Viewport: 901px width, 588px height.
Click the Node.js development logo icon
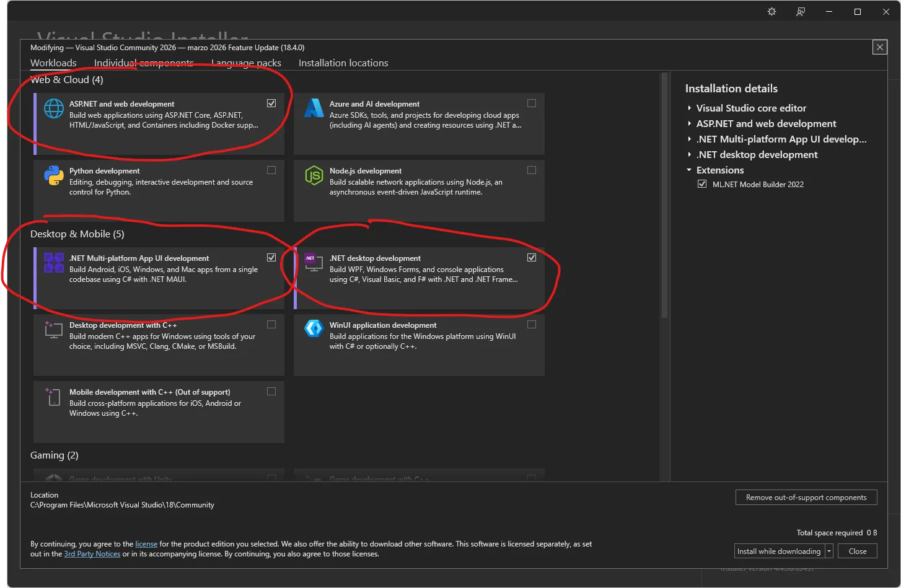[314, 175]
